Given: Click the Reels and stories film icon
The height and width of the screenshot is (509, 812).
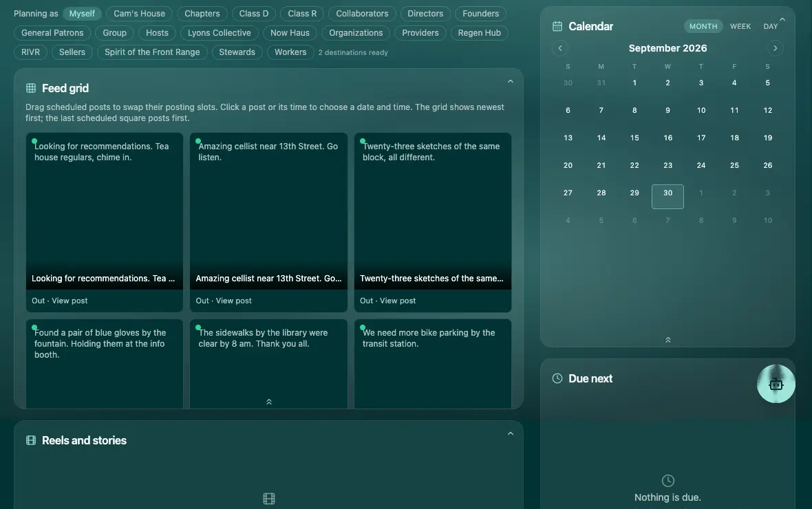Looking at the screenshot, I should click(31, 440).
